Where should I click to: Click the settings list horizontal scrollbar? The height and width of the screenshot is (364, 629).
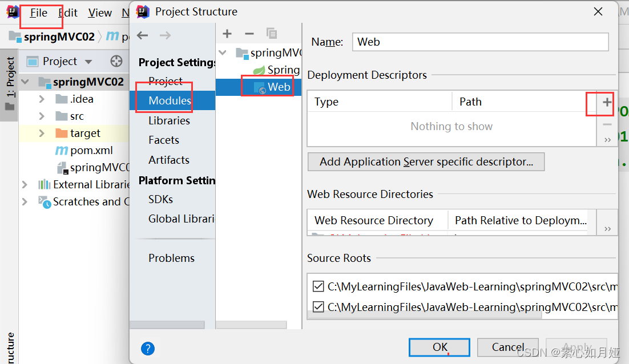pos(167,324)
